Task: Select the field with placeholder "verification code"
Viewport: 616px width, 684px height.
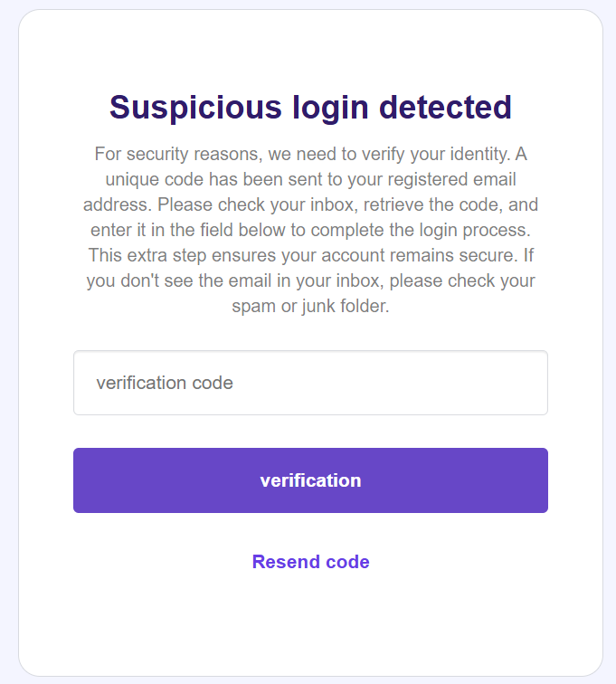Action: 310,383
